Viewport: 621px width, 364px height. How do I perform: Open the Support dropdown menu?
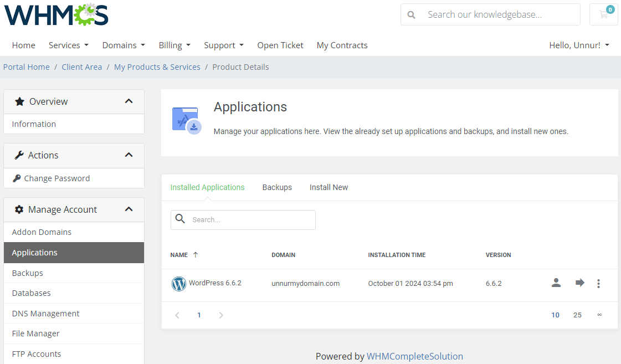coord(224,45)
